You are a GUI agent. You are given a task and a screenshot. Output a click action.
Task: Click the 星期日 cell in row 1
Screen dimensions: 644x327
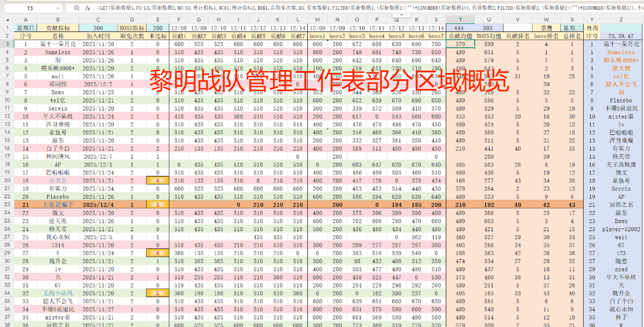[25, 28]
